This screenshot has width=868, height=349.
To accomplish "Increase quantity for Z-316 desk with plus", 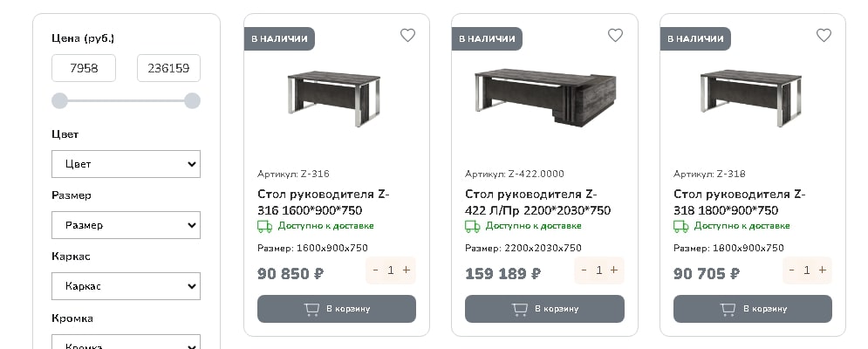I will 406,270.
